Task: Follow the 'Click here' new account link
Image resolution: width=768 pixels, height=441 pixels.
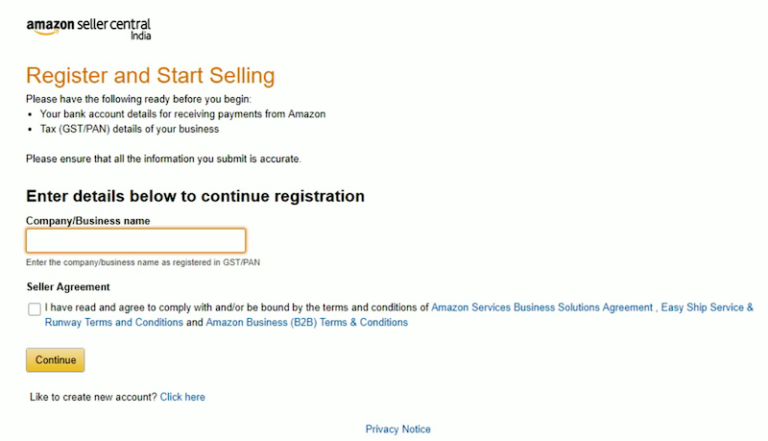Action: pos(182,397)
